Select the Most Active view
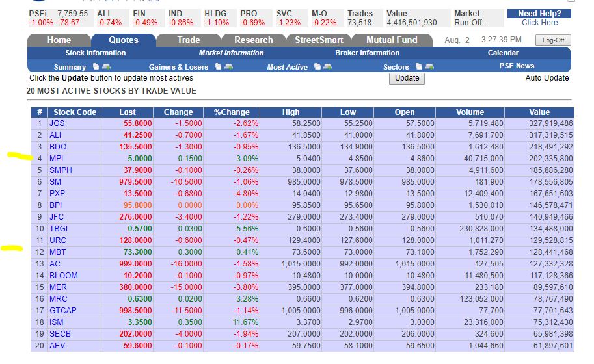The image size is (594, 364). coord(287,67)
